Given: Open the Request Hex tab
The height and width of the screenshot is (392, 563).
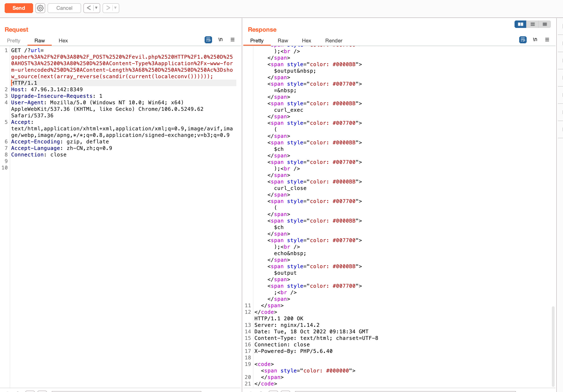Looking at the screenshot, I should 63,41.
